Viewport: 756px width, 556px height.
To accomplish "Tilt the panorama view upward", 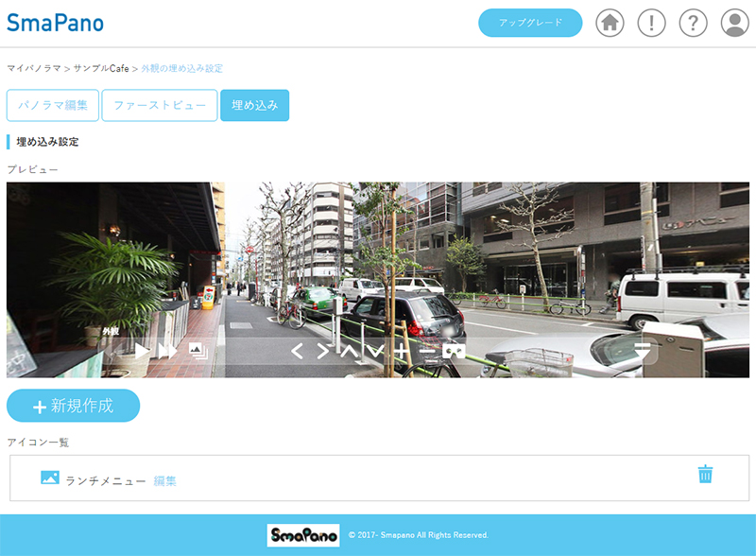I will click(x=349, y=351).
